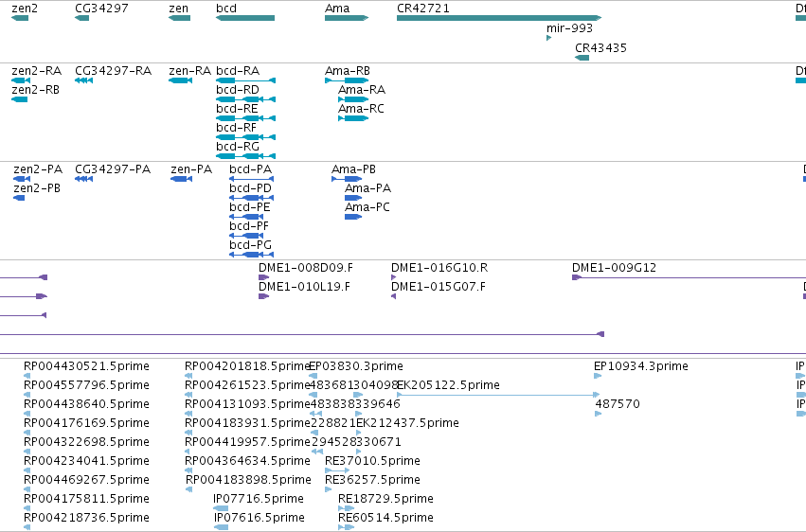
Task: Select the zen-PA protein label
Action: [191, 168]
